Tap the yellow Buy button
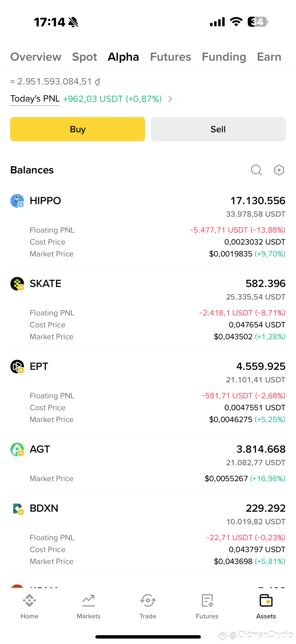 tap(78, 129)
